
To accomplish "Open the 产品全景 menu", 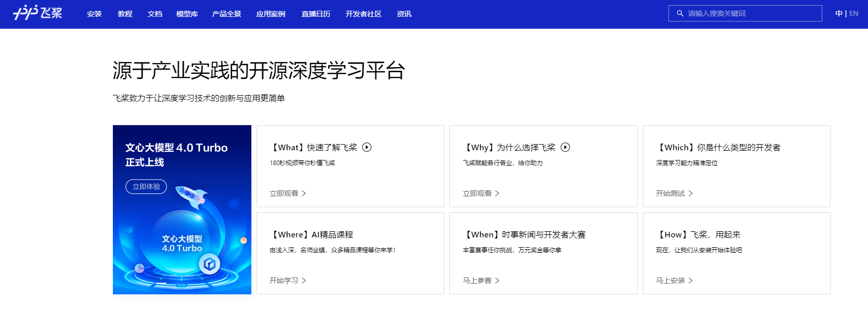I will tap(227, 14).
